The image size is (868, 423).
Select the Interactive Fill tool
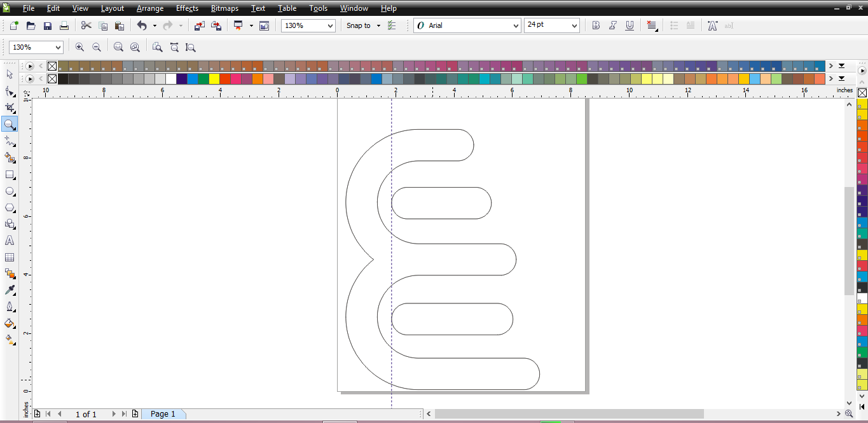10,340
